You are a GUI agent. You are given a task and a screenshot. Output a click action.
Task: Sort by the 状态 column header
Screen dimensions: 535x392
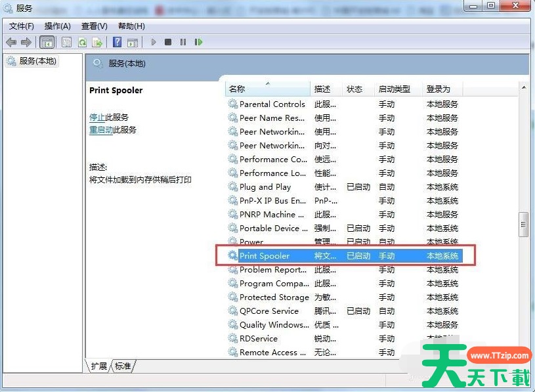pyautogui.click(x=358, y=89)
